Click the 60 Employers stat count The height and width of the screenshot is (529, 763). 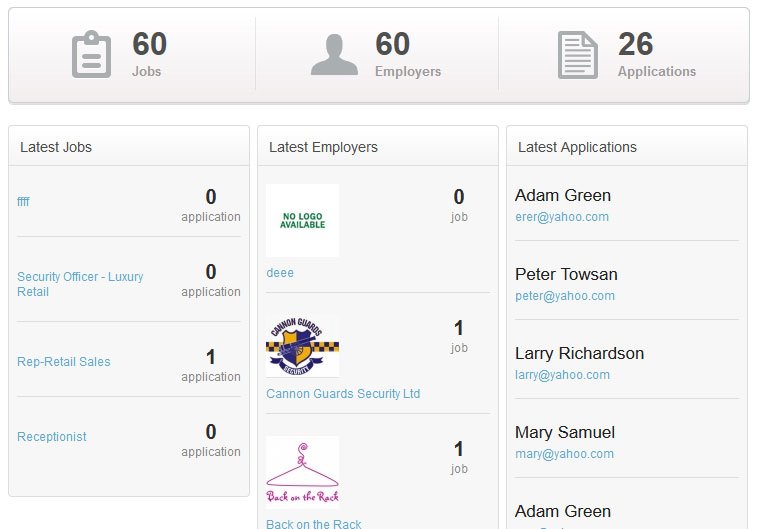392,44
